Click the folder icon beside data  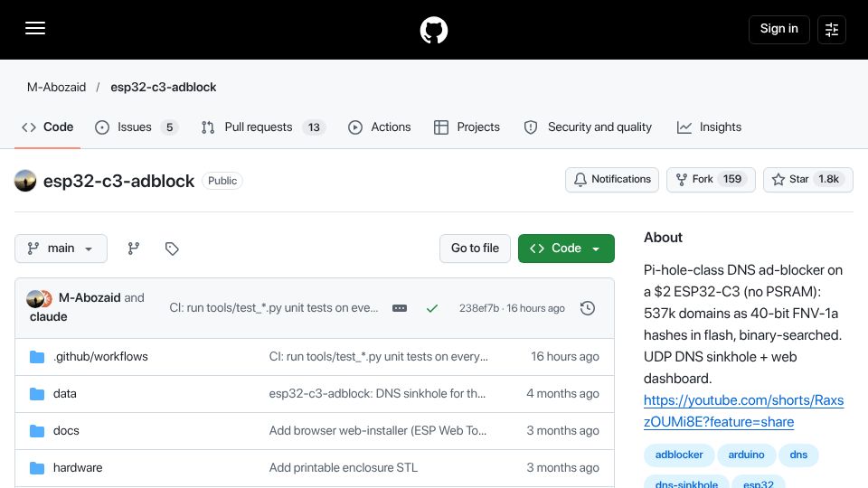(37, 394)
